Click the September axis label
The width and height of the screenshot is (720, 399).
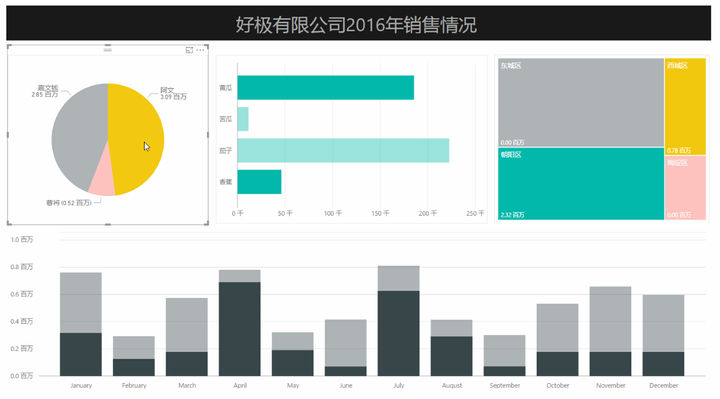(505, 386)
